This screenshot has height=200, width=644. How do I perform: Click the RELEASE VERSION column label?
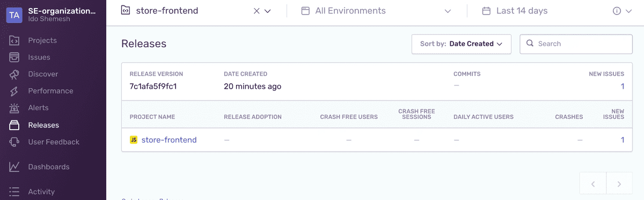tap(156, 74)
